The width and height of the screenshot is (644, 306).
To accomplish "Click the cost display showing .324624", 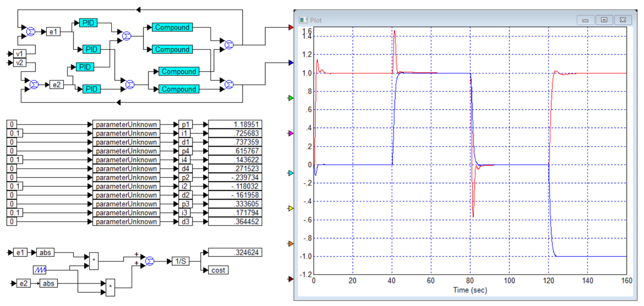I will (235, 252).
